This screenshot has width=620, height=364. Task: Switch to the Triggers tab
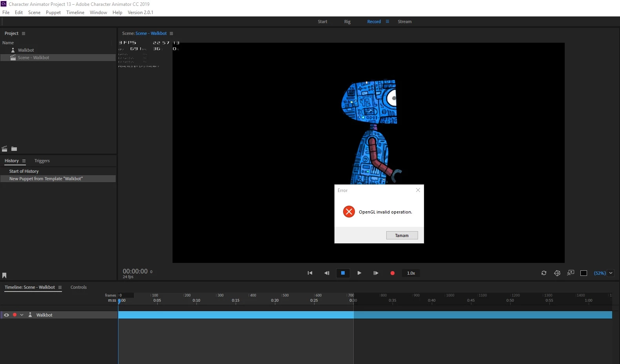(x=42, y=161)
